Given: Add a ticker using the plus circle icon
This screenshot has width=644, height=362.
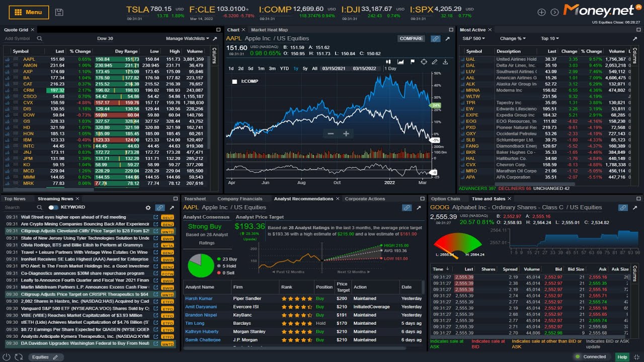Looking at the screenshot, I should [541, 12].
